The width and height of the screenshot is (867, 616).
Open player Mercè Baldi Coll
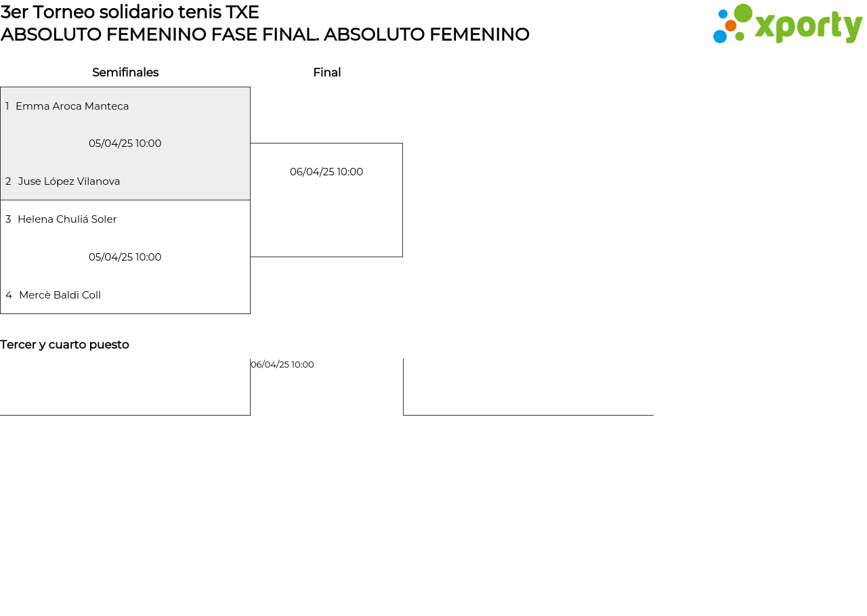60,295
